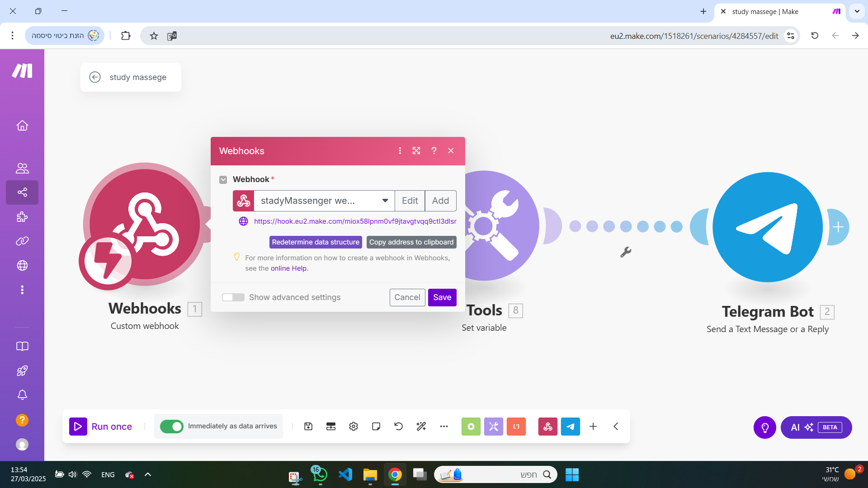Click the previous versions rollback icon
This screenshot has height=488, width=868.
(398, 426)
